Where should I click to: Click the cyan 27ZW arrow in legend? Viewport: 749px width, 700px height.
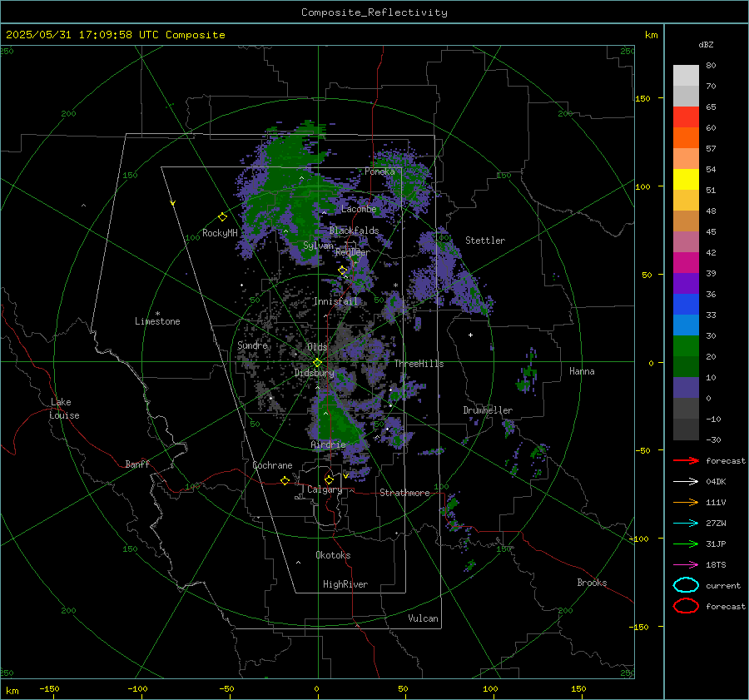point(686,524)
